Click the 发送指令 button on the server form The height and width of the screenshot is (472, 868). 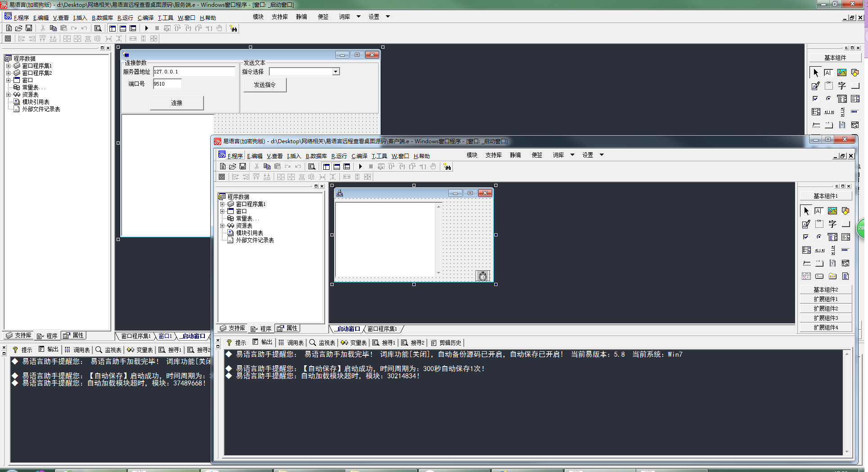265,85
